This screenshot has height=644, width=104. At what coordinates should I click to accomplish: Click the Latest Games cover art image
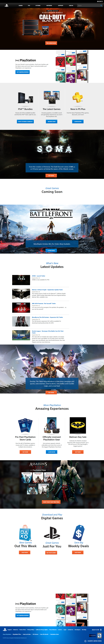tap(52, 98)
